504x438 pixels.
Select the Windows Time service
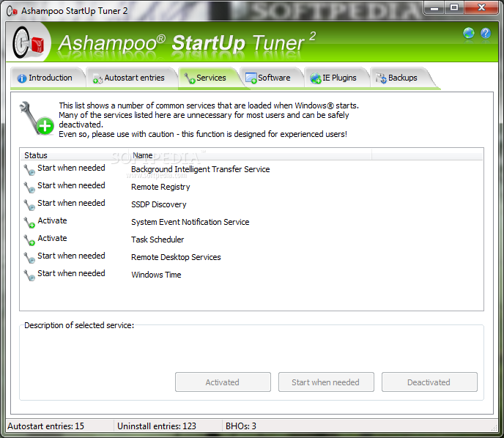[x=156, y=275]
